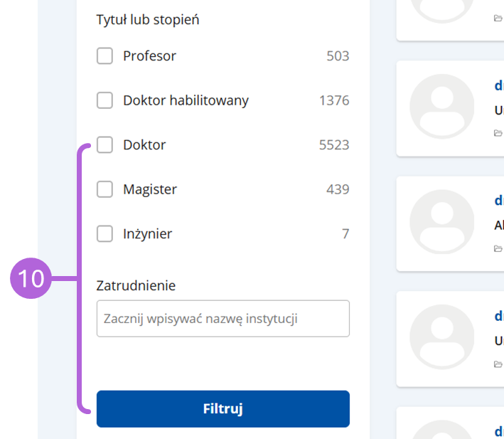Click folder icon in the topmost cut-off card
The width and height of the screenshot is (504, 439).
point(498,18)
